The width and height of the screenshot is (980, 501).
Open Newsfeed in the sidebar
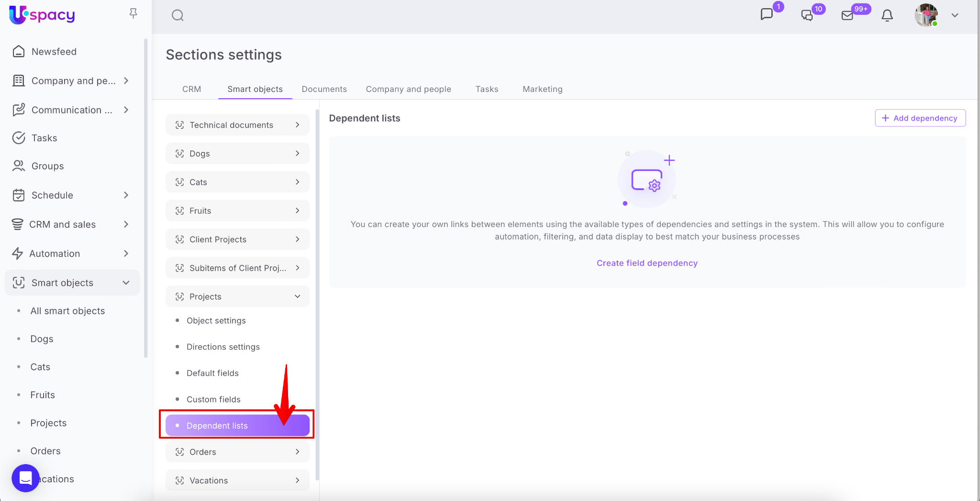(x=54, y=52)
